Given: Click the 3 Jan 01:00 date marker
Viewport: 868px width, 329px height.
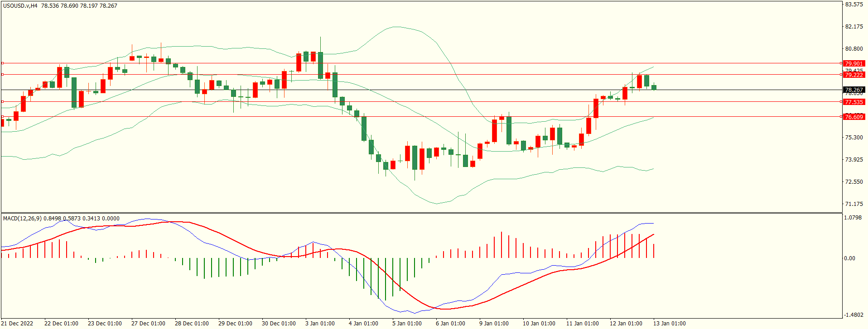Looking at the screenshot, I should coord(320,323).
